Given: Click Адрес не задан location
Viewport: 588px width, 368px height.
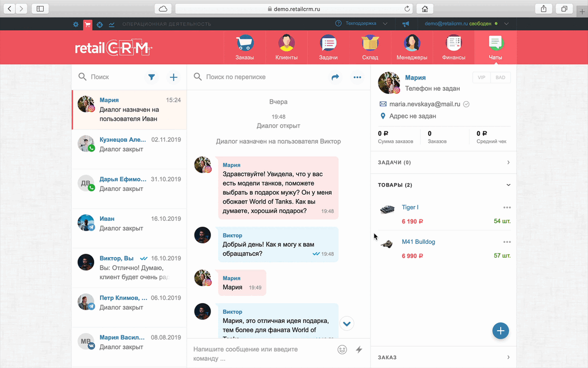Looking at the screenshot, I should pos(413,116).
